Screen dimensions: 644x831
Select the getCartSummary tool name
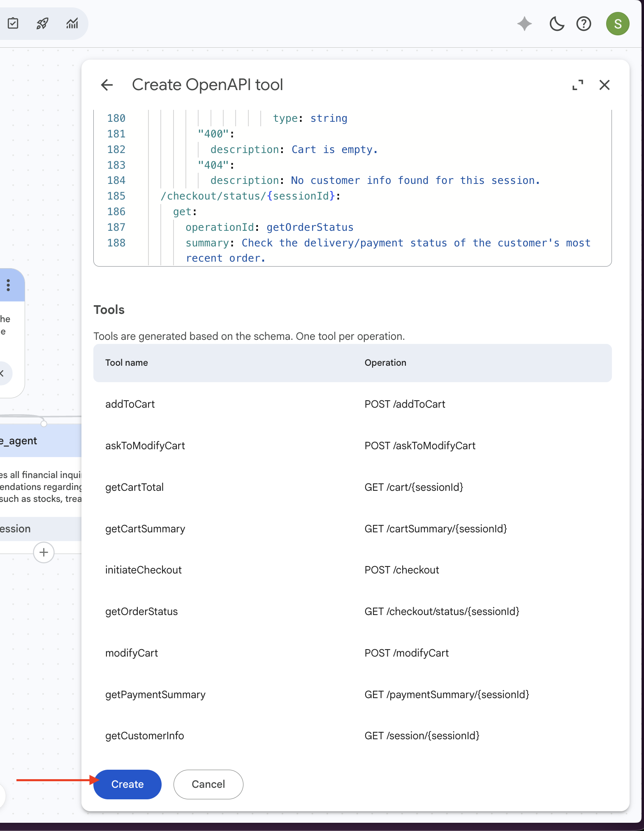[x=145, y=529]
